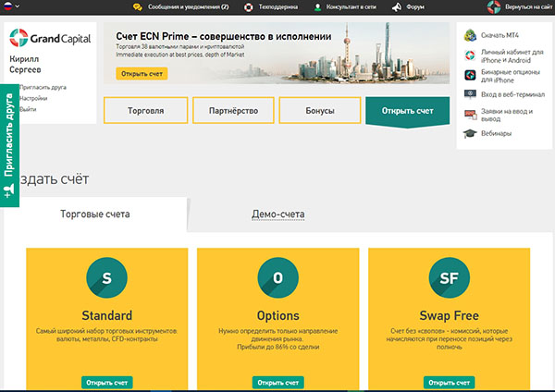555x392 pixels.
Task: Click the binary options iPhone app icon
Action: tap(470, 75)
